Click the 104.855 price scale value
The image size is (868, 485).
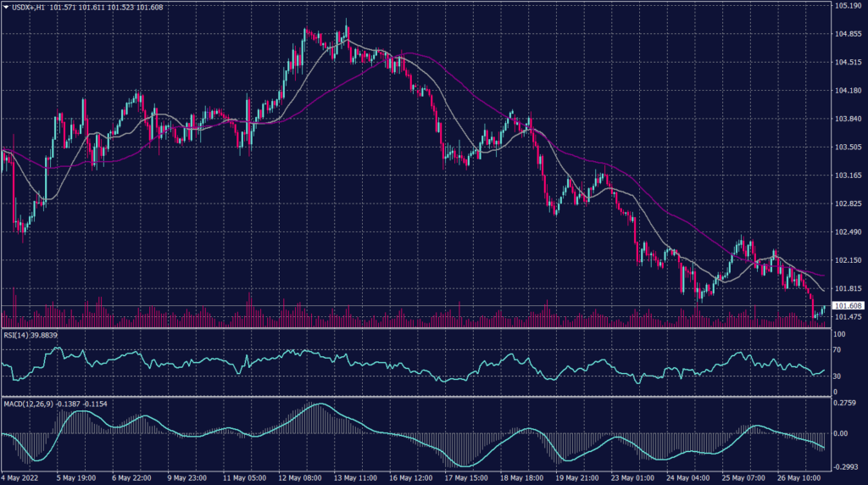(x=848, y=34)
